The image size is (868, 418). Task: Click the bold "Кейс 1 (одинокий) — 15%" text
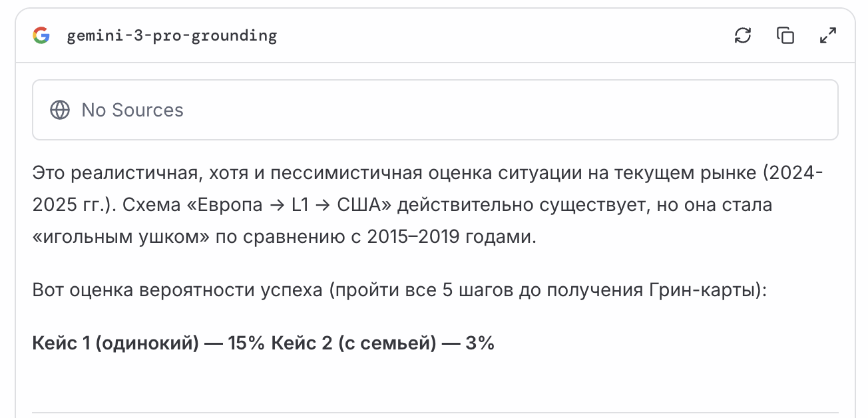(x=148, y=343)
